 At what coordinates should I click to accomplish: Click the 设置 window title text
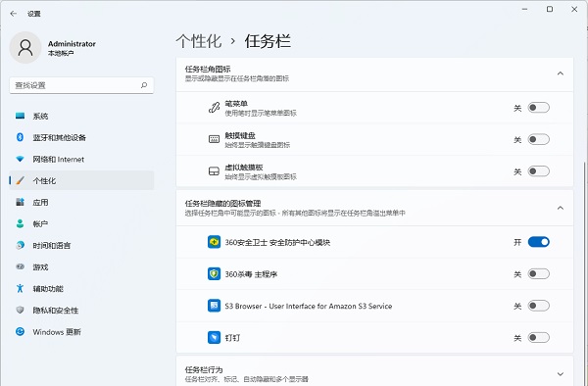33,14
